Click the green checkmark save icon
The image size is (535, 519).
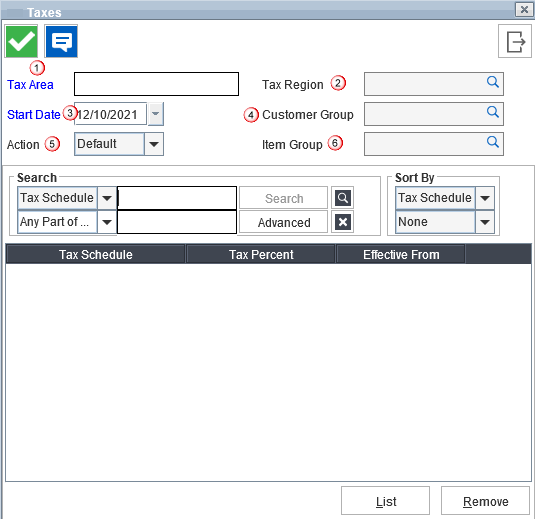click(x=21, y=41)
